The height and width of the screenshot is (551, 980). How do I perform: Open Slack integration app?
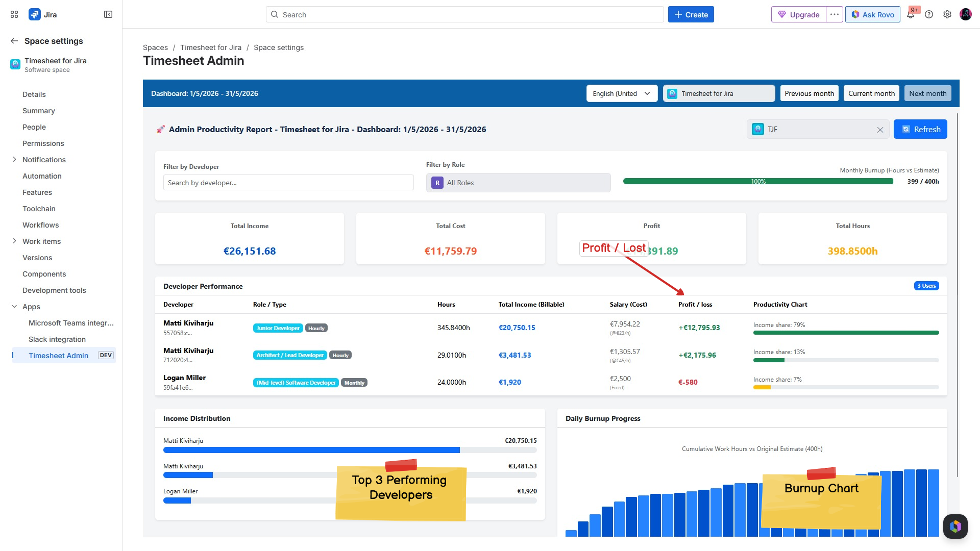coord(57,339)
